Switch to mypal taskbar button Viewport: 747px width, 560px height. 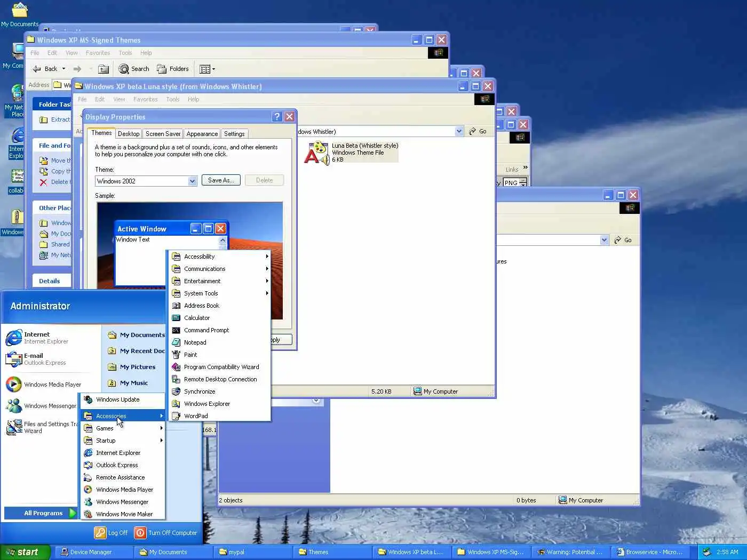[253, 552]
